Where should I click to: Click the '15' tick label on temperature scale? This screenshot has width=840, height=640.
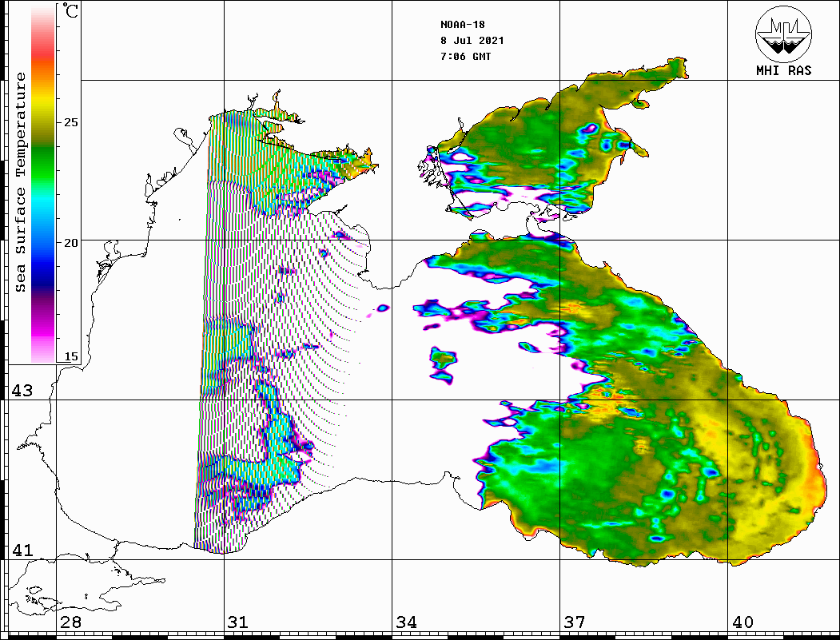(x=70, y=356)
